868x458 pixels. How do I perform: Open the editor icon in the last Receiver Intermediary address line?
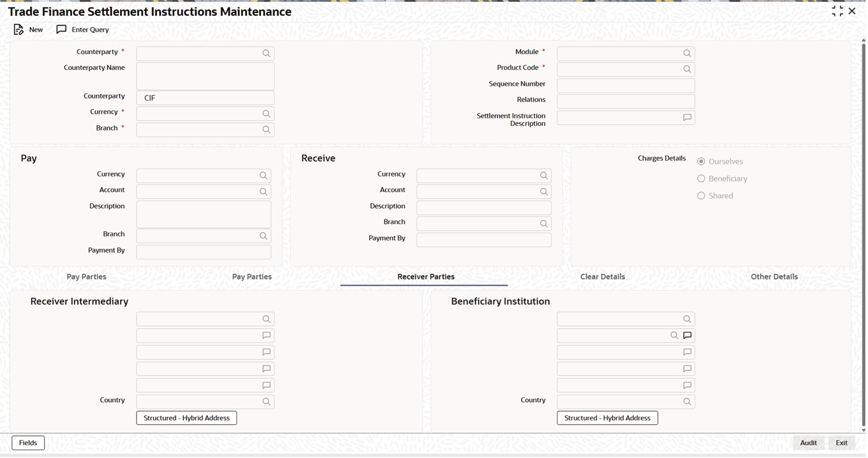pos(266,386)
